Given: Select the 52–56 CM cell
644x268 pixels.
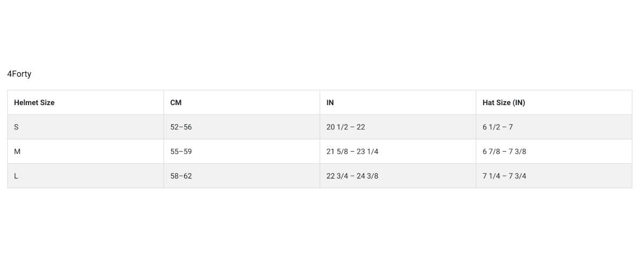Looking at the screenshot, I should pyautogui.click(x=181, y=127).
